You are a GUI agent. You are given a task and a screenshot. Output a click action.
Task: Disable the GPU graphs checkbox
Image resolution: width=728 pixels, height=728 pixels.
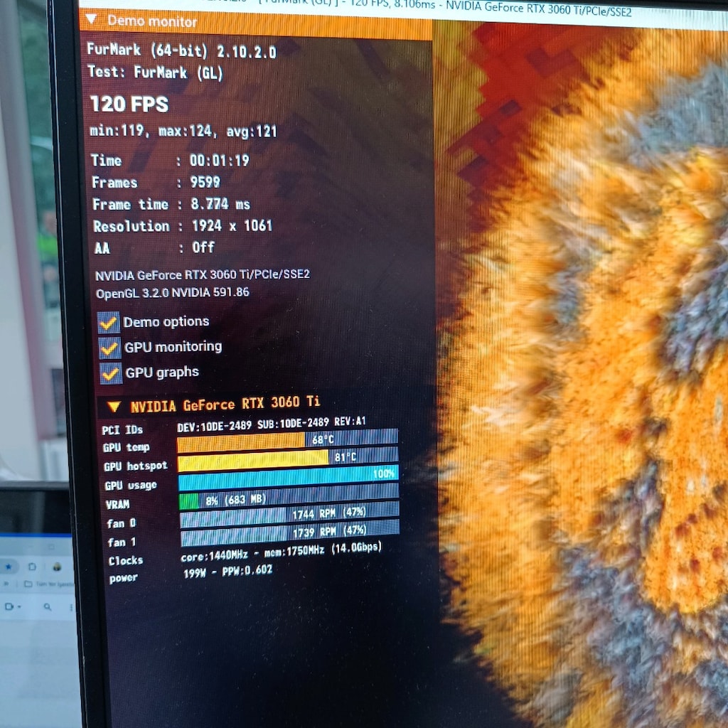pyautogui.click(x=111, y=373)
